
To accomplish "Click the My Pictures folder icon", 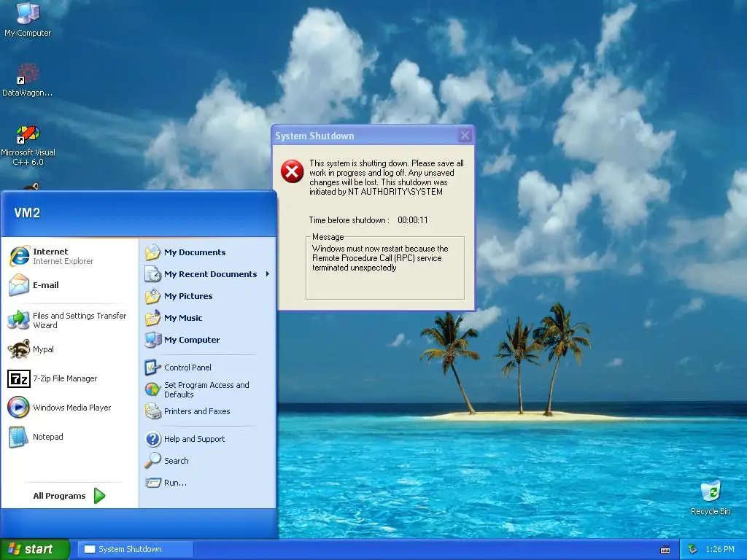I will [153, 296].
